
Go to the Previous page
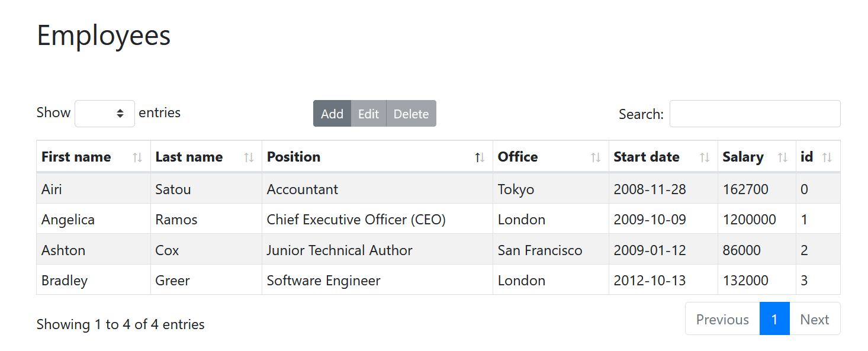(x=722, y=320)
